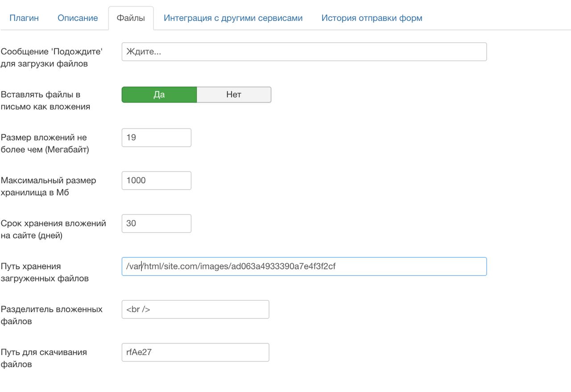Click the 'Размер вложений не более чем' label
Image resolution: width=571 pixels, height=392 pixels.
(x=45, y=144)
